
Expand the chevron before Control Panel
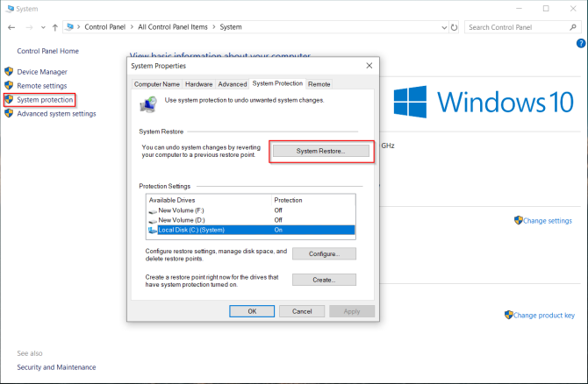(79, 27)
